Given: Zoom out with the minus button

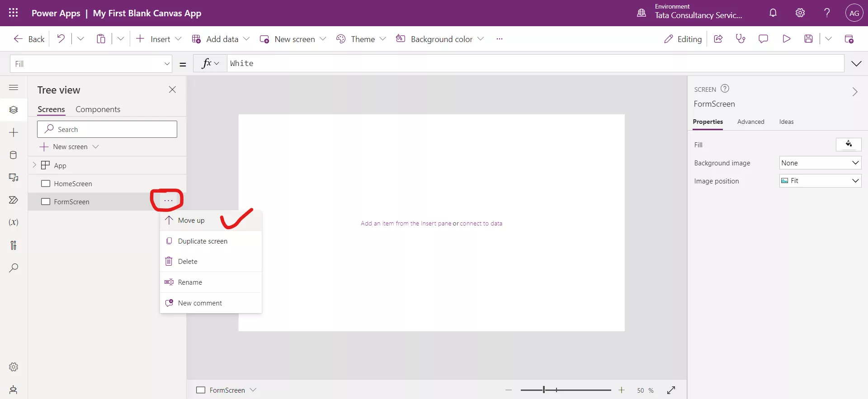Looking at the screenshot, I should 509,390.
